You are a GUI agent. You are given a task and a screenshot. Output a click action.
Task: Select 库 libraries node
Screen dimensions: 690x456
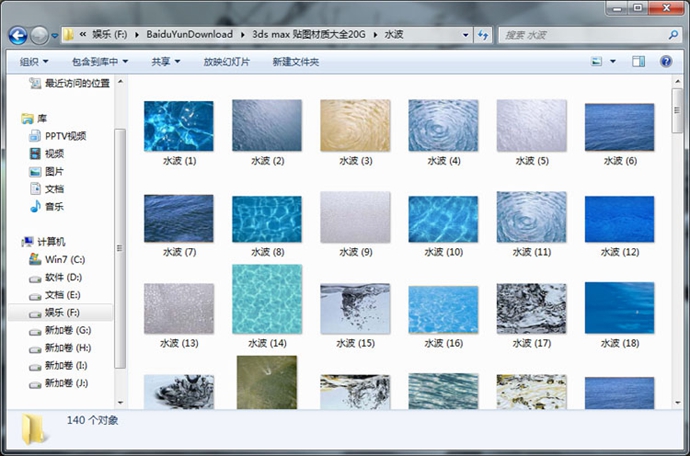point(34,118)
